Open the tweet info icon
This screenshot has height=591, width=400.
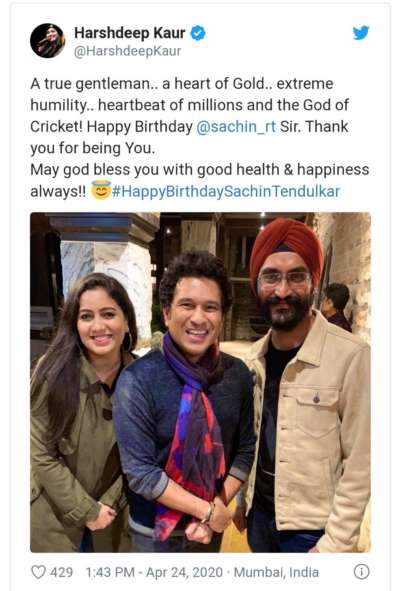[x=361, y=572]
